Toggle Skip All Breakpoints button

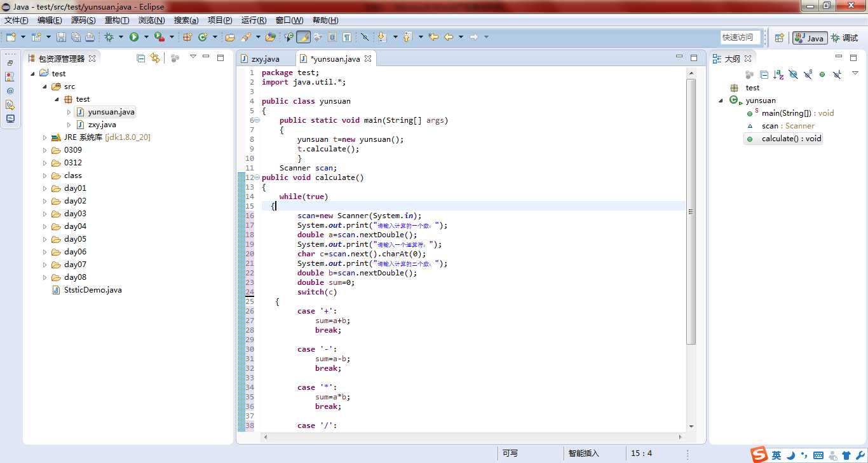(365, 37)
